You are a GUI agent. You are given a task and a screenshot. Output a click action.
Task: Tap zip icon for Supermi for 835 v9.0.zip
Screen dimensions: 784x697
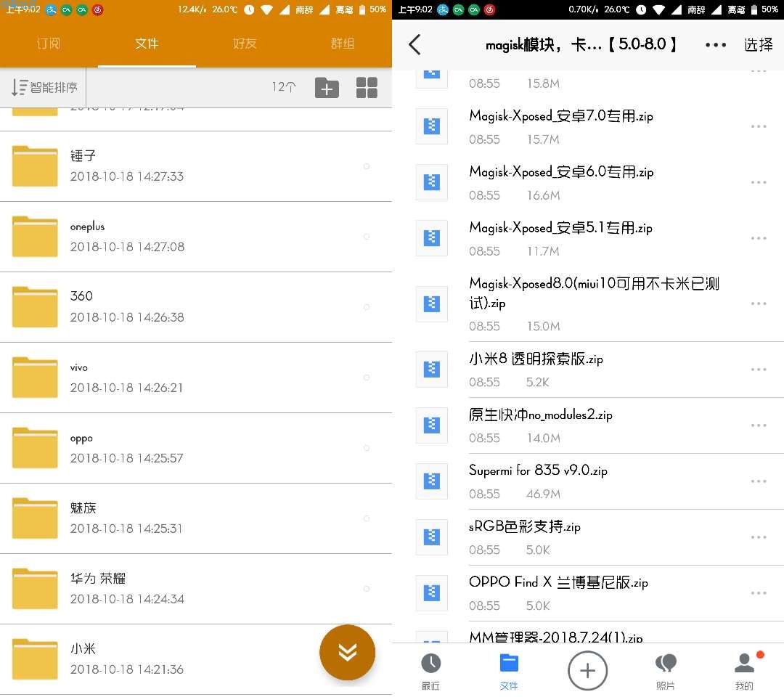[x=432, y=481]
